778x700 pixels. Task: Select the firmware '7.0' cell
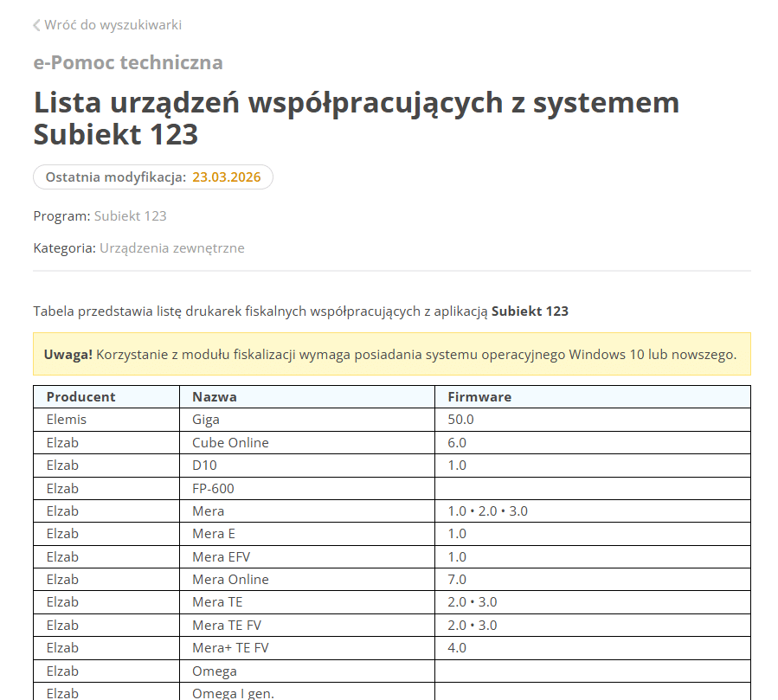pyautogui.click(x=593, y=580)
